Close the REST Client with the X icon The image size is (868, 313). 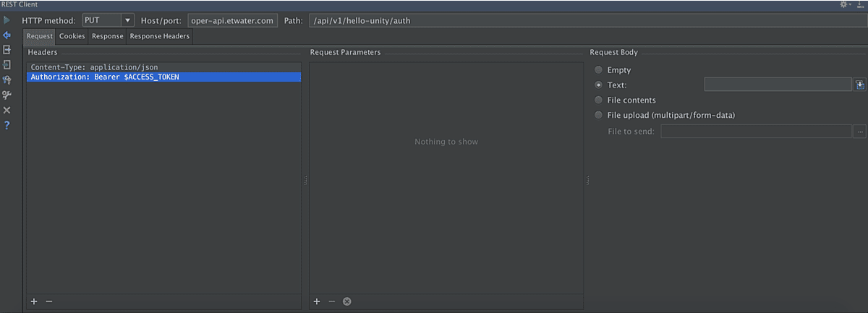point(7,110)
